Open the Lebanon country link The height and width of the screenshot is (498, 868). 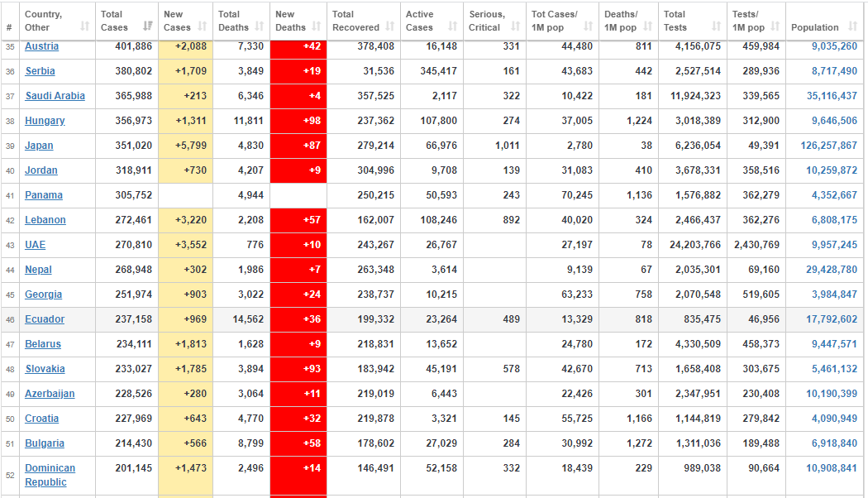45,220
